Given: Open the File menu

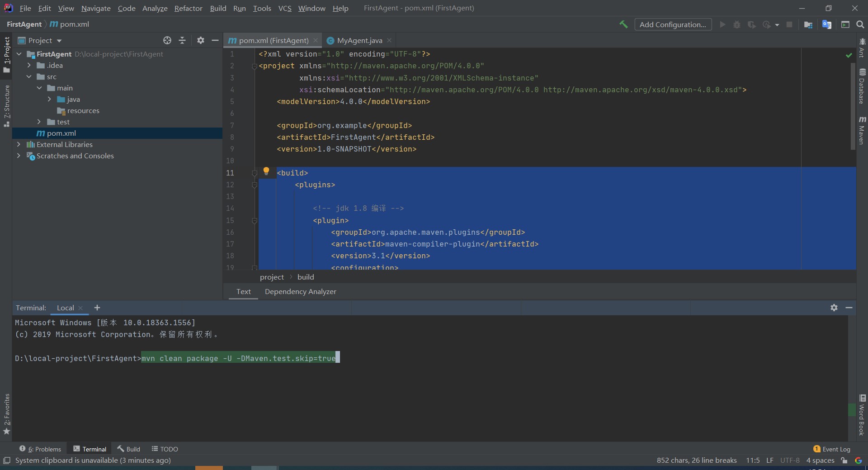Looking at the screenshot, I should point(25,8).
